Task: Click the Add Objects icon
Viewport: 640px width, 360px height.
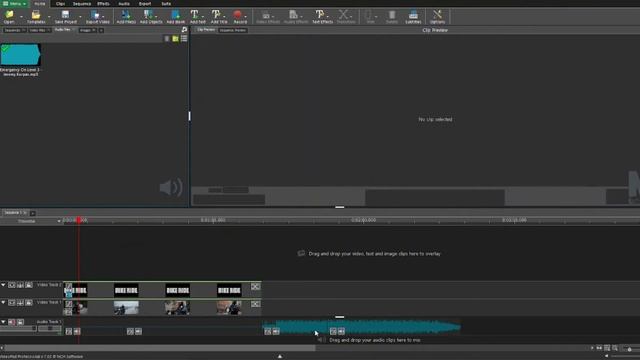Action: coord(149,15)
